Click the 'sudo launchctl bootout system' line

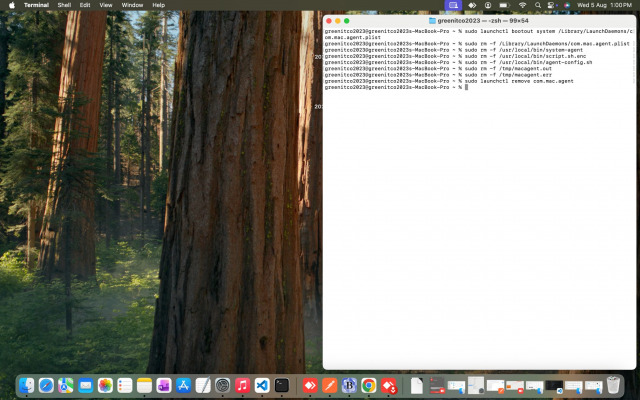(478, 34)
